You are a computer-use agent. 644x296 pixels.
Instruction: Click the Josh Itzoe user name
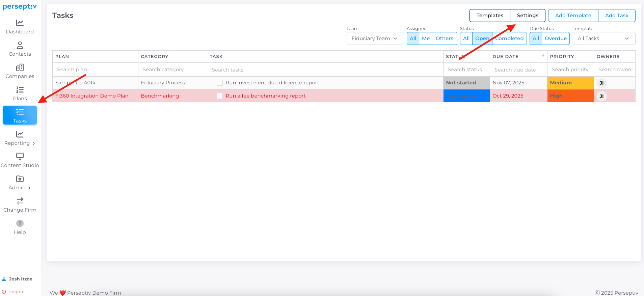tap(21, 279)
